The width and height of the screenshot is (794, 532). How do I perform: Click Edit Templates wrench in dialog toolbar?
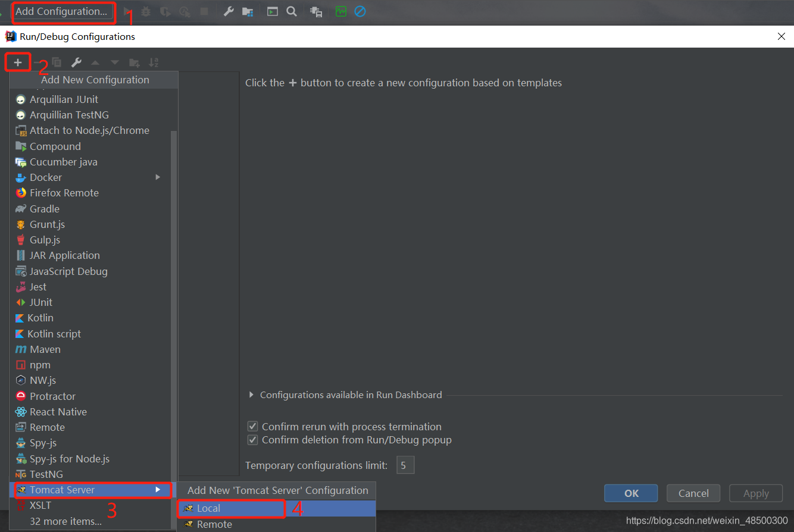pyautogui.click(x=76, y=62)
